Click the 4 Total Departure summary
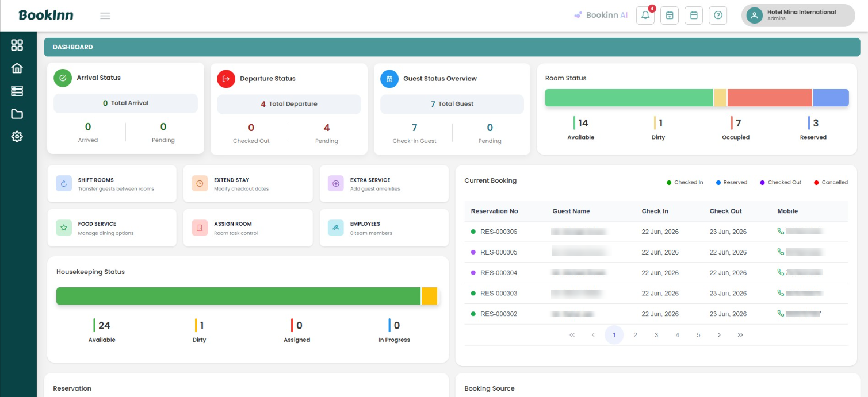Viewport: 868px width, 397px height. coord(289,104)
